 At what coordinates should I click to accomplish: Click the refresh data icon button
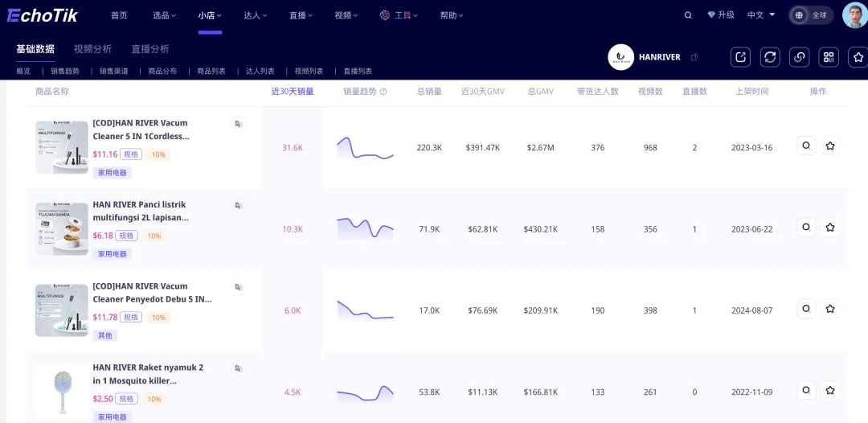coord(770,57)
